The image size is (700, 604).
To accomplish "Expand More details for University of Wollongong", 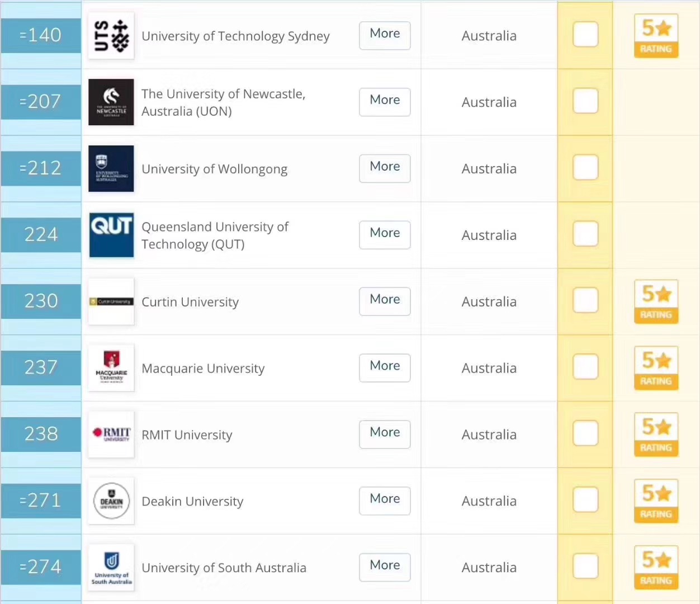I will click(x=385, y=168).
